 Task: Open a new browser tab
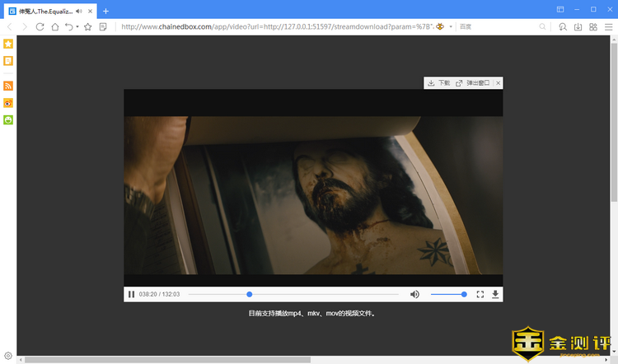pyautogui.click(x=105, y=11)
